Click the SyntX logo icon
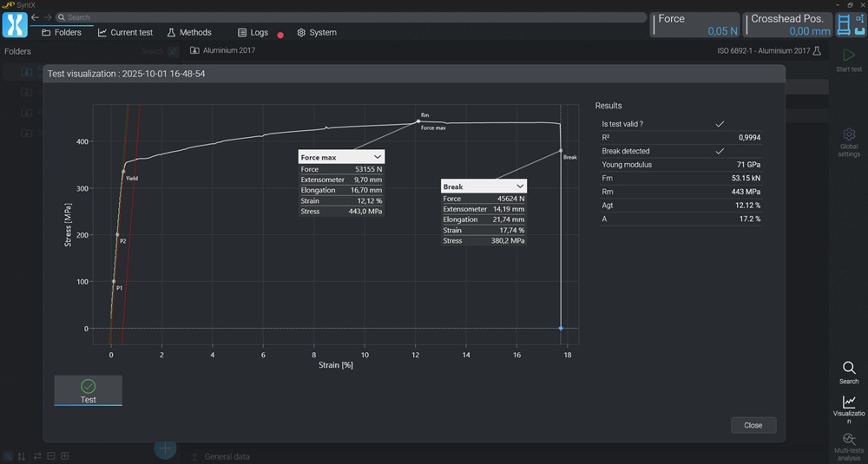This screenshot has width=868, height=464. click(15, 24)
